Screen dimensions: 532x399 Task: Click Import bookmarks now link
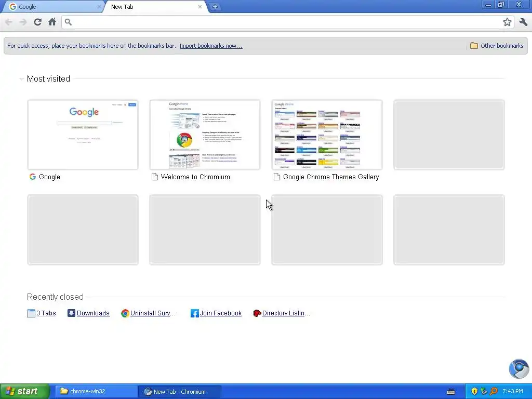[211, 46]
